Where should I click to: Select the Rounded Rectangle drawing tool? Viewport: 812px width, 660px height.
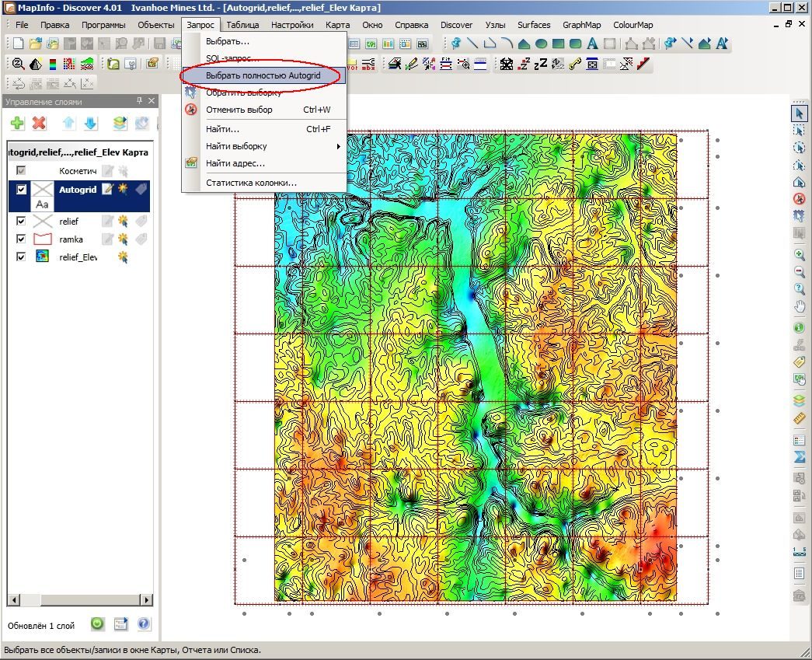tap(575, 44)
